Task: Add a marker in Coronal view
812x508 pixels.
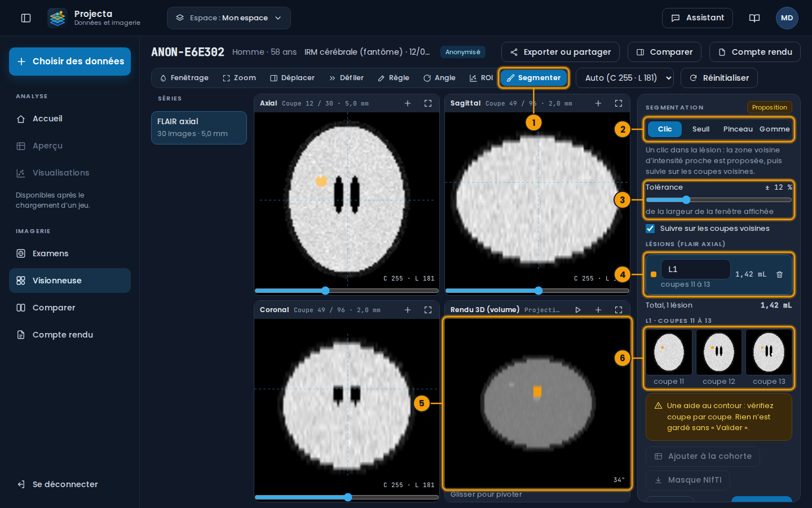Action: click(408, 310)
